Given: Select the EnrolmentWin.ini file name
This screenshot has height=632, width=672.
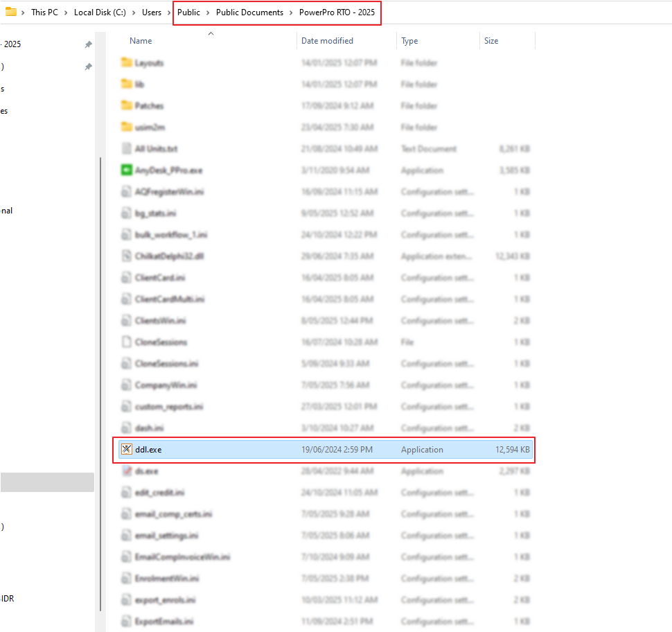Looking at the screenshot, I should (167, 578).
